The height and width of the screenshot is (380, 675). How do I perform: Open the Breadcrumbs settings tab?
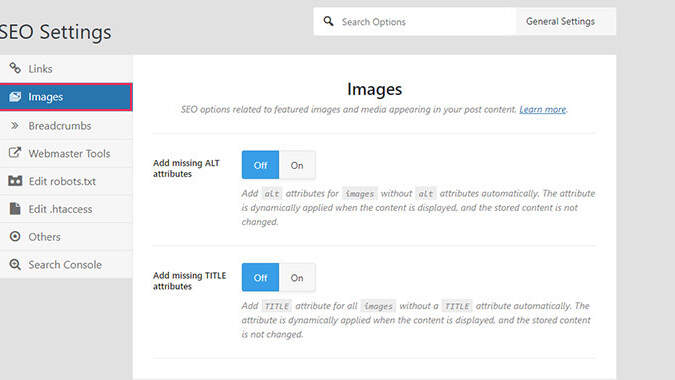tap(66, 126)
